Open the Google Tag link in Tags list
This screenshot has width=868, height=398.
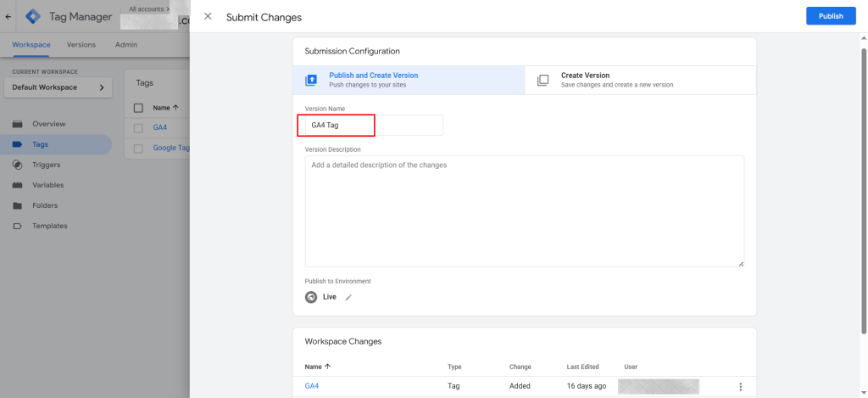pos(171,148)
